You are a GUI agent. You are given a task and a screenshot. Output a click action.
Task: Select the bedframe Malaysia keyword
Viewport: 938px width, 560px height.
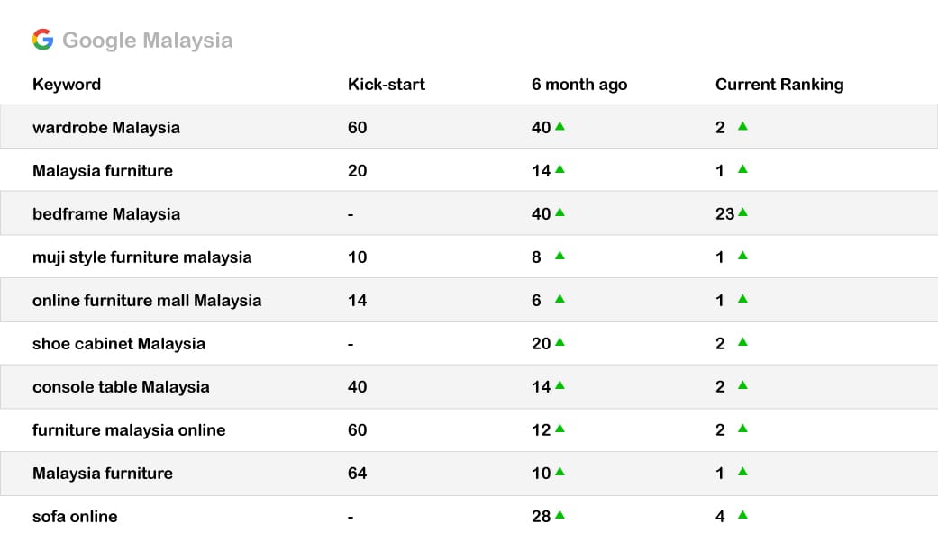106,214
